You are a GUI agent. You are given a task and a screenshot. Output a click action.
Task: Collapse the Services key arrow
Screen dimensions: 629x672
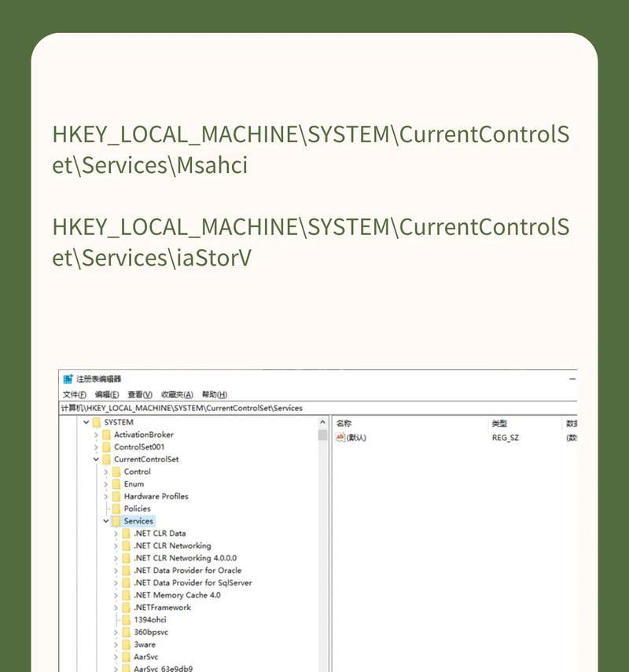click(106, 521)
